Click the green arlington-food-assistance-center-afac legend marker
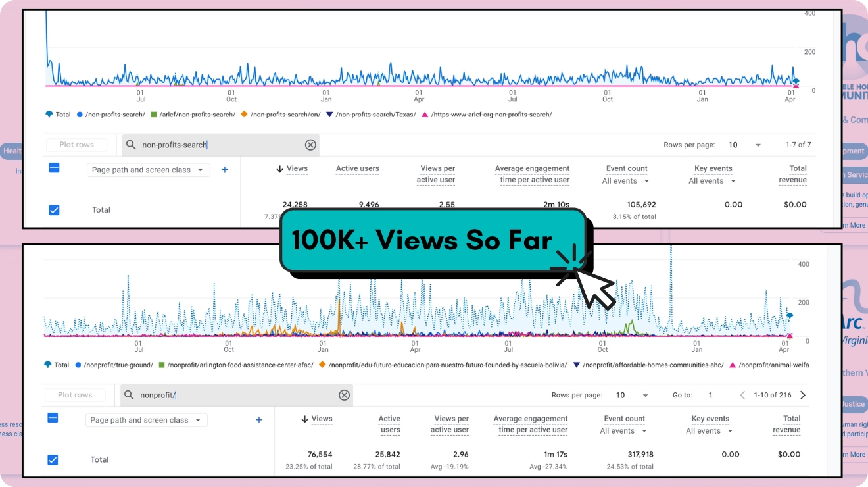 (162, 365)
